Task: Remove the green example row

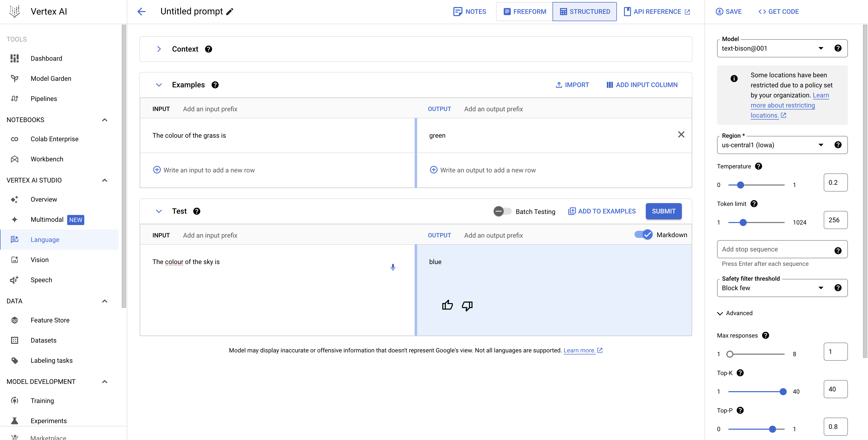Action: (681, 134)
